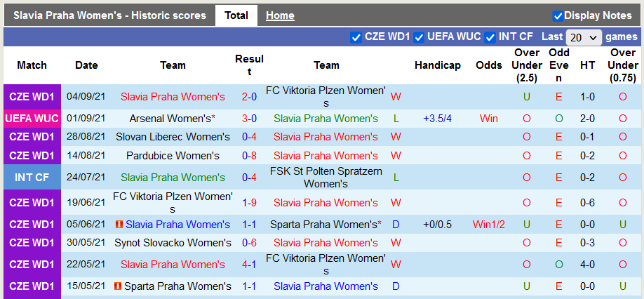Select FSK St Polten Spratzern Women's link
Screen dimensions: 644x299
tap(326, 177)
